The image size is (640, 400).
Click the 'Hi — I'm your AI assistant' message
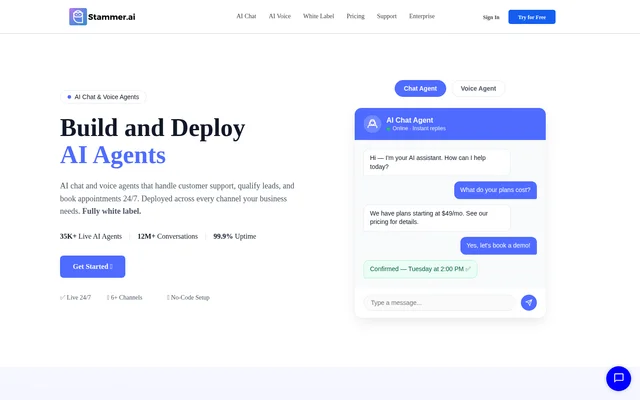(437, 162)
